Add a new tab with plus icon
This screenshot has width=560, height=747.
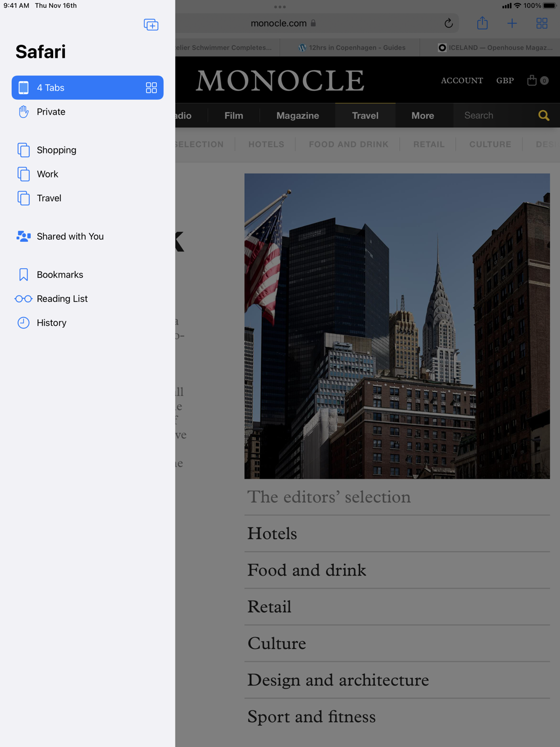tap(512, 24)
